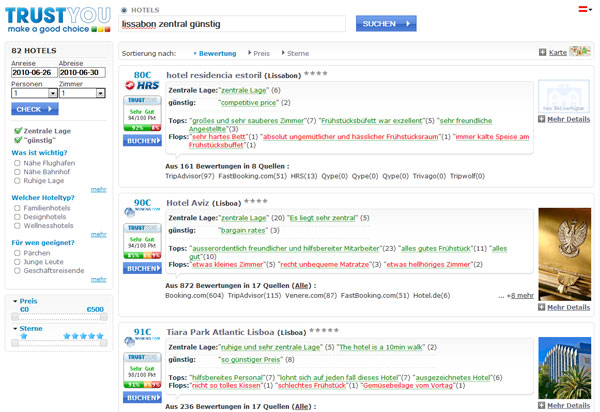600x412 pixels.
Task: Tick the Designhotels checkbox
Action: pos(17,217)
